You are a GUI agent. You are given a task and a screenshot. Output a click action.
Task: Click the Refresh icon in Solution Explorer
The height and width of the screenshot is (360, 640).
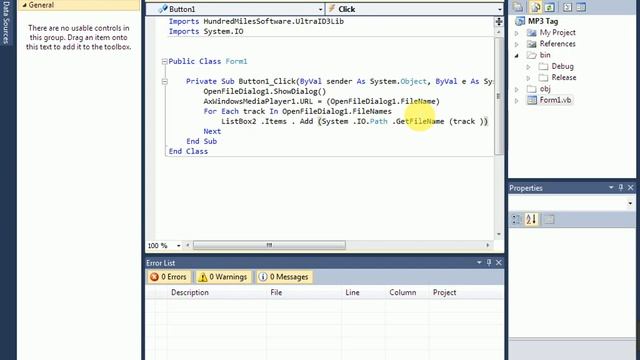(x=550, y=7)
